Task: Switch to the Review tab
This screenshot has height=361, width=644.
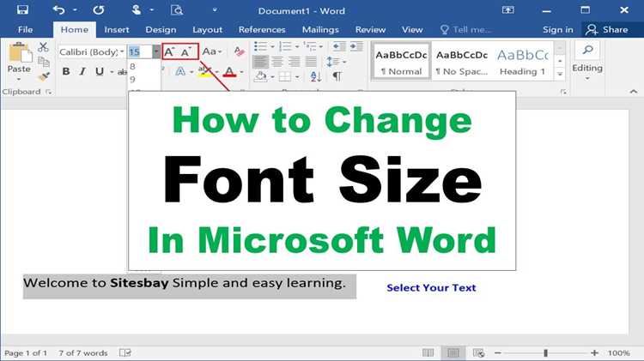Action: point(370,29)
